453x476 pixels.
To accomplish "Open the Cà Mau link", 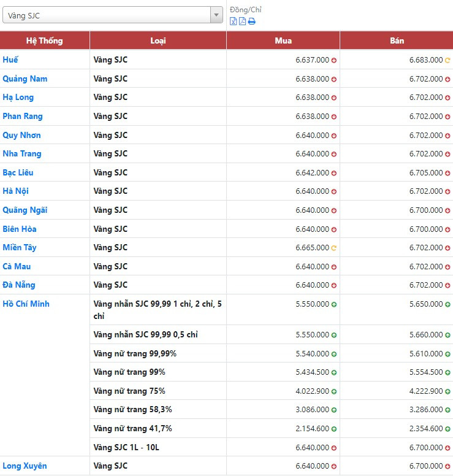I will click(17, 266).
